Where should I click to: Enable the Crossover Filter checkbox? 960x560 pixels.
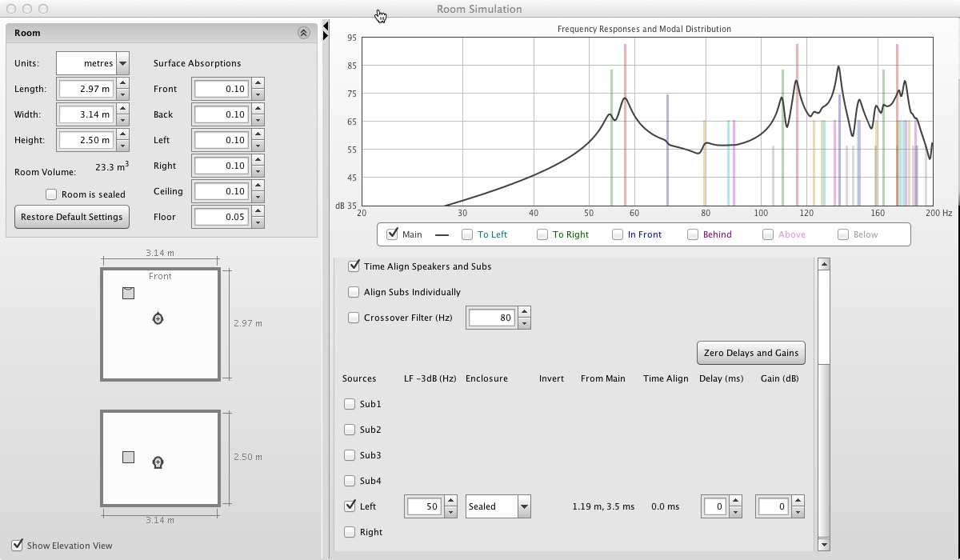pos(354,318)
